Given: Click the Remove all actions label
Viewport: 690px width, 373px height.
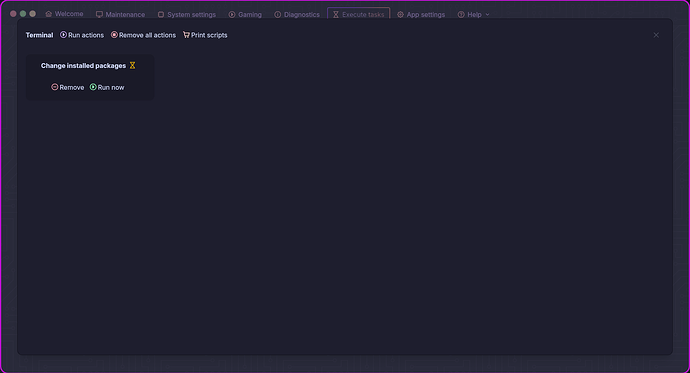Looking at the screenshot, I should 147,35.
